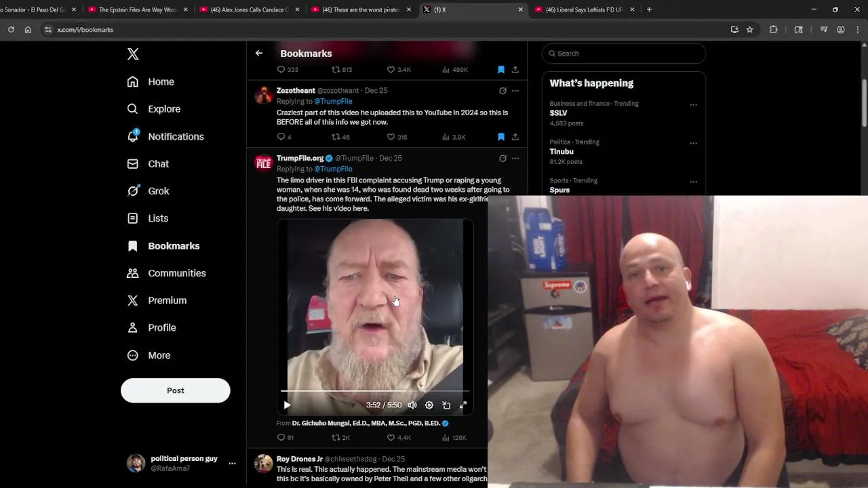Image resolution: width=868 pixels, height=488 pixels.
Task: Open browser extensions menu
Action: 773,30
